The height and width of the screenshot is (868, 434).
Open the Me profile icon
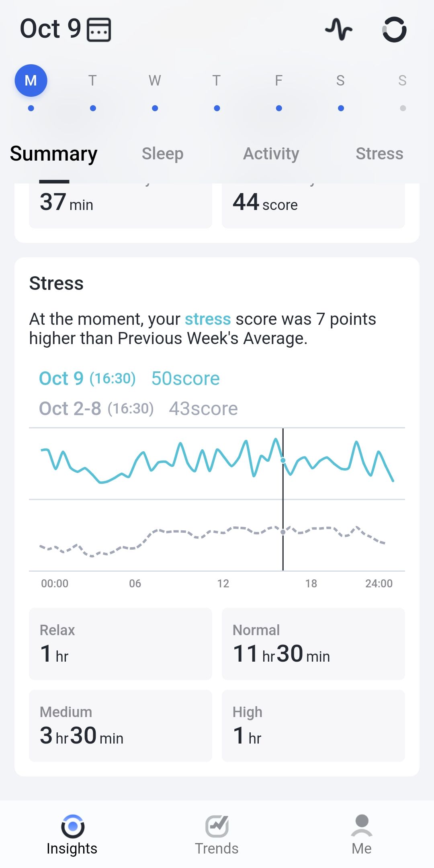362,825
